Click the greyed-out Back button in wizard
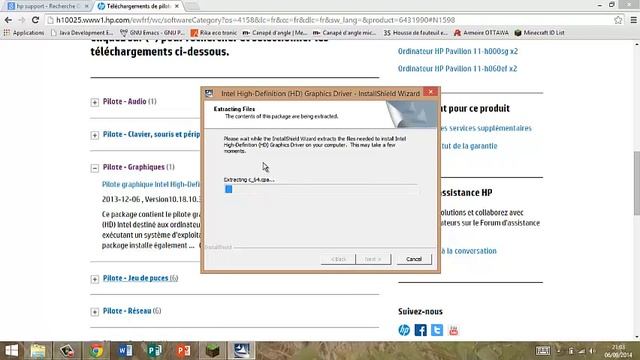Viewport: 640px width, 360px height. point(338,259)
